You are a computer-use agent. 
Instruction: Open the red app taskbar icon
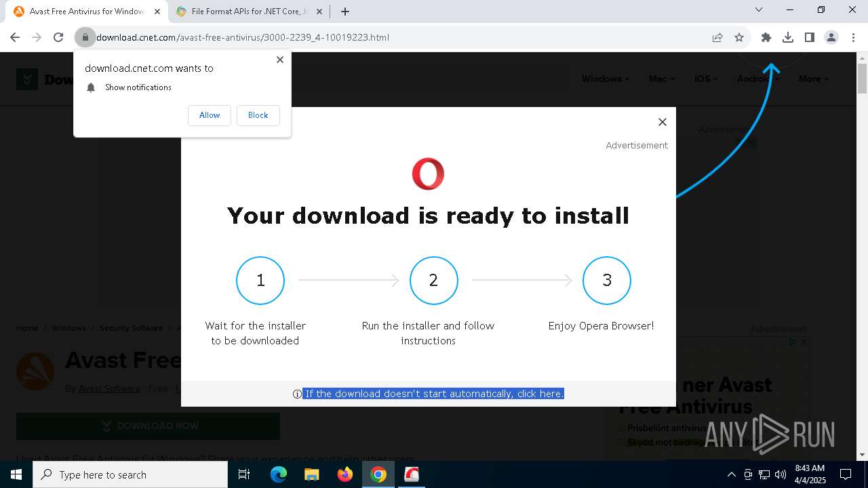coord(412,474)
